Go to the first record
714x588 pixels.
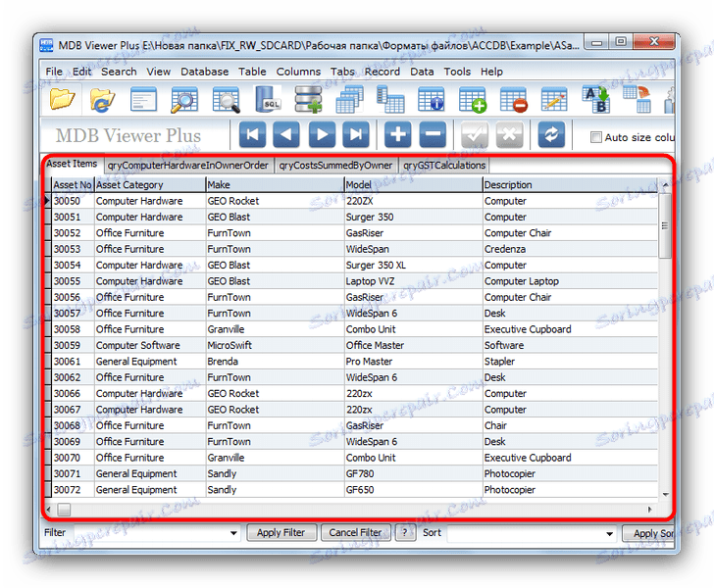[x=252, y=134]
